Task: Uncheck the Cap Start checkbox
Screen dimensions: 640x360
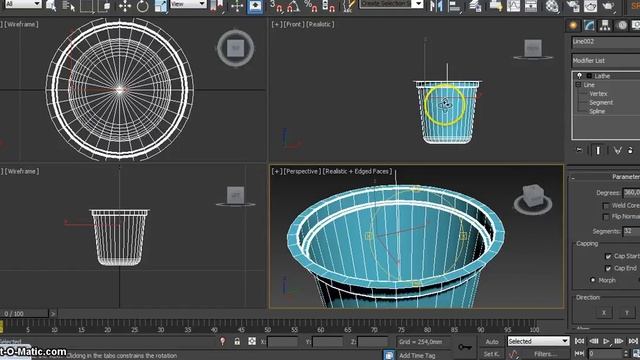Action: 608,256
